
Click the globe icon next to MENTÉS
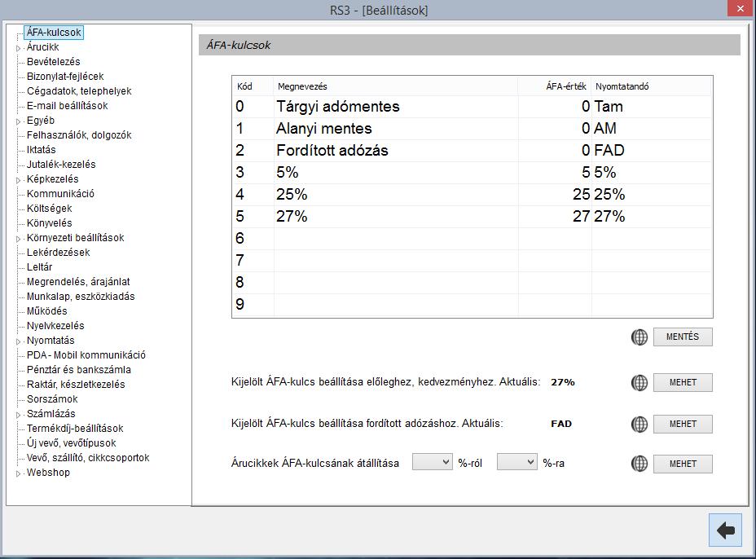point(640,337)
